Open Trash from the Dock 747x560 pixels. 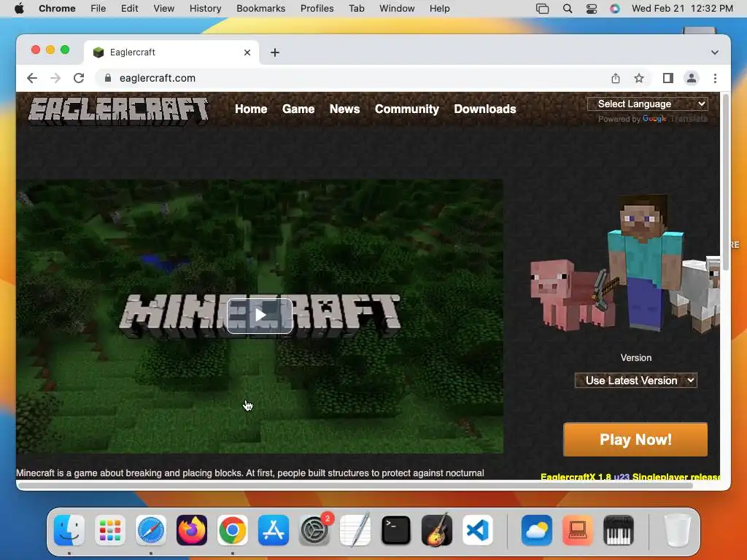click(x=677, y=530)
